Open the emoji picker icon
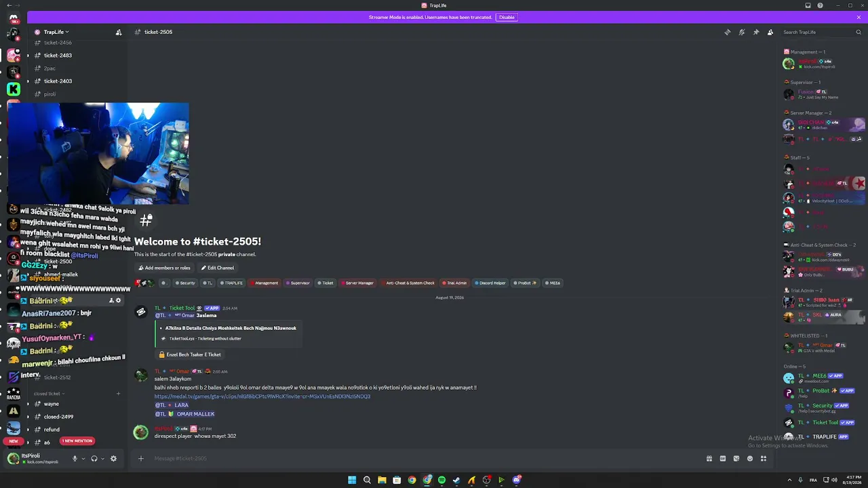868x488 pixels. pos(750,459)
